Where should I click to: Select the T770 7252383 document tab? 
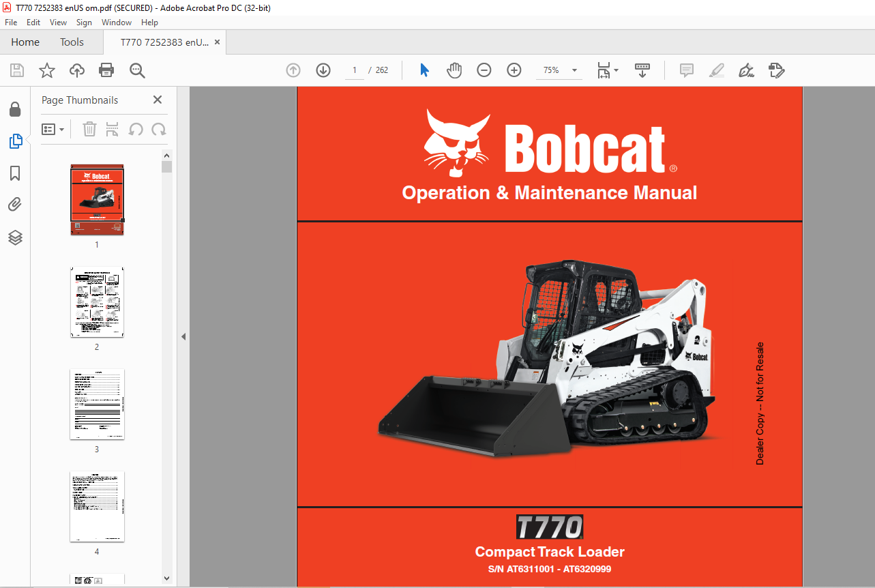(x=164, y=42)
